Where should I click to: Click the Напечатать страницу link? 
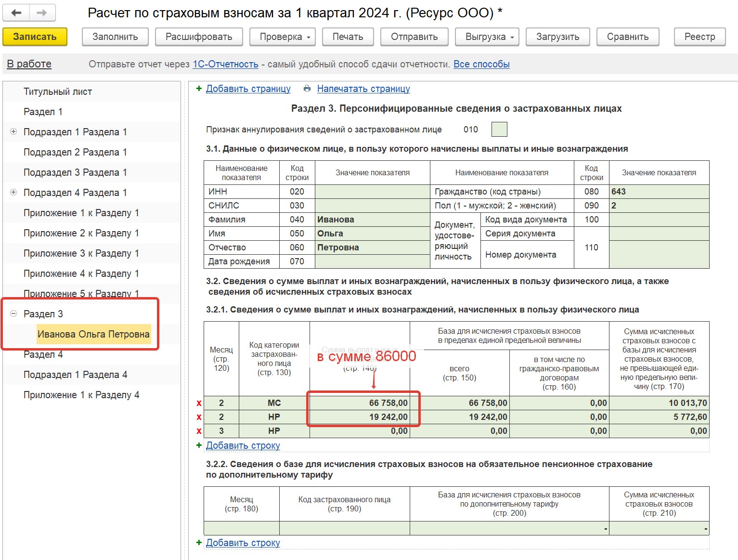tap(363, 89)
